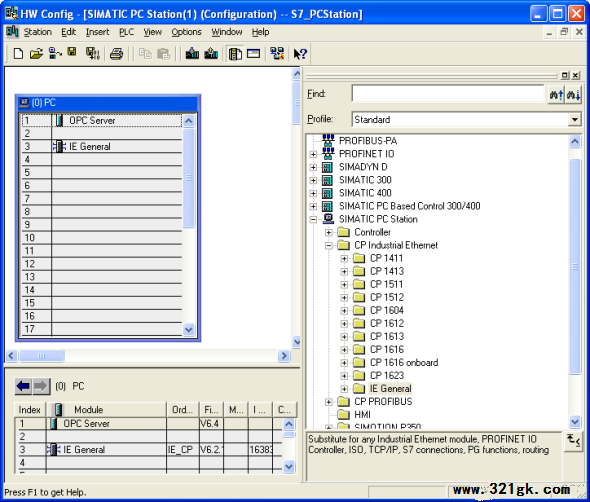Click V6.4 cell in OPC Server row
The height and width of the screenshot is (502, 590).
coord(211,424)
